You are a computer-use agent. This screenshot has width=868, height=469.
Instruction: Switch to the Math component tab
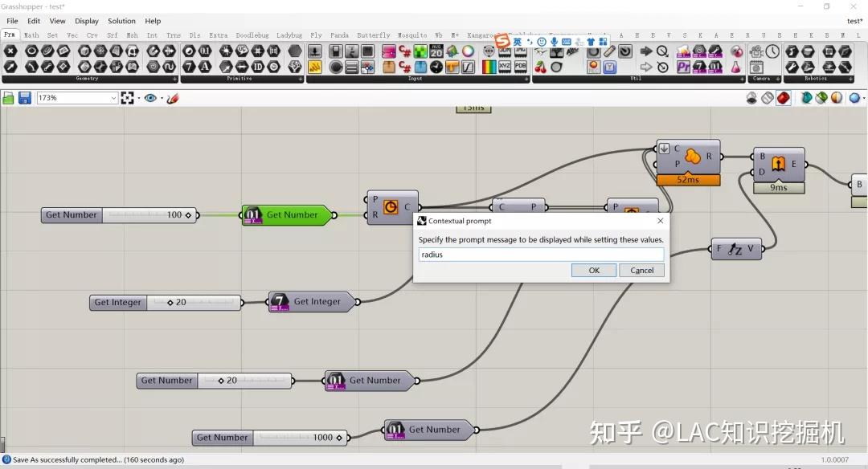(x=31, y=35)
